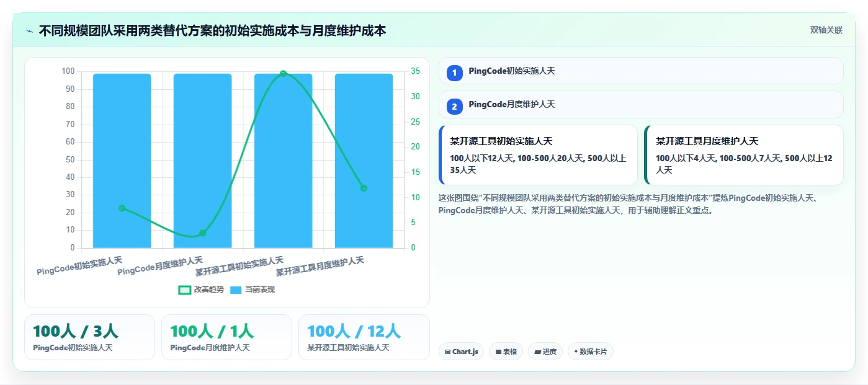Click the trend line point on the fourth bar
The image size is (868, 385).
364,188
